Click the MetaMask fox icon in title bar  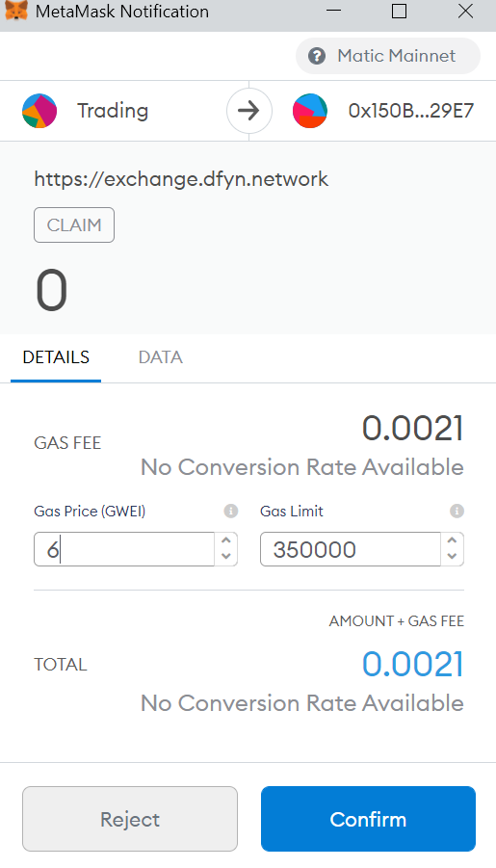click(15, 11)
